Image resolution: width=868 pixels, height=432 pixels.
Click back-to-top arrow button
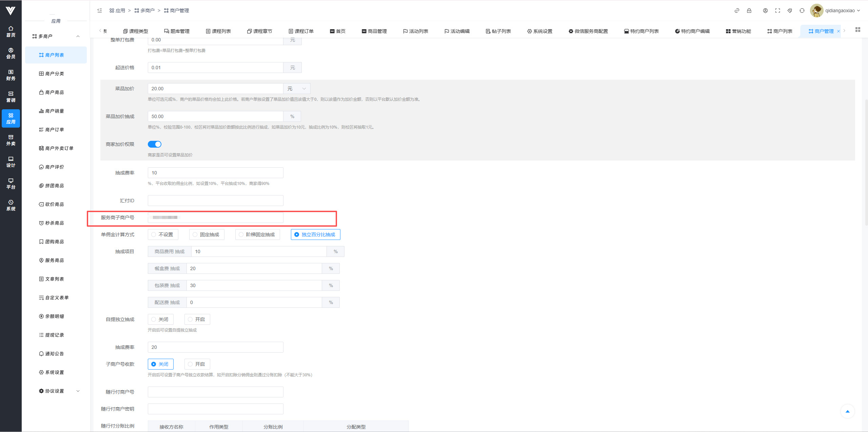point(847,411)
